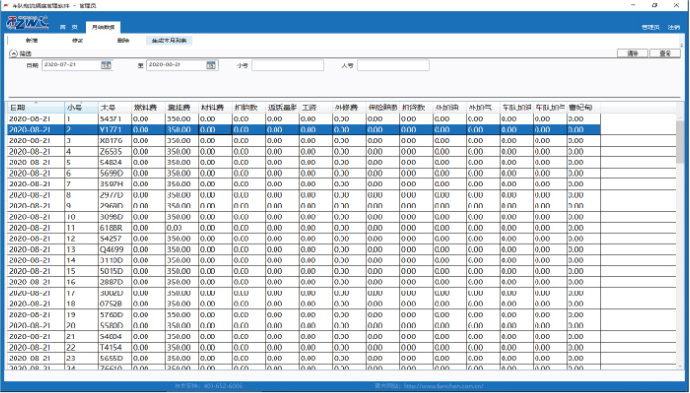Select the row with plate Q4699

304,250
